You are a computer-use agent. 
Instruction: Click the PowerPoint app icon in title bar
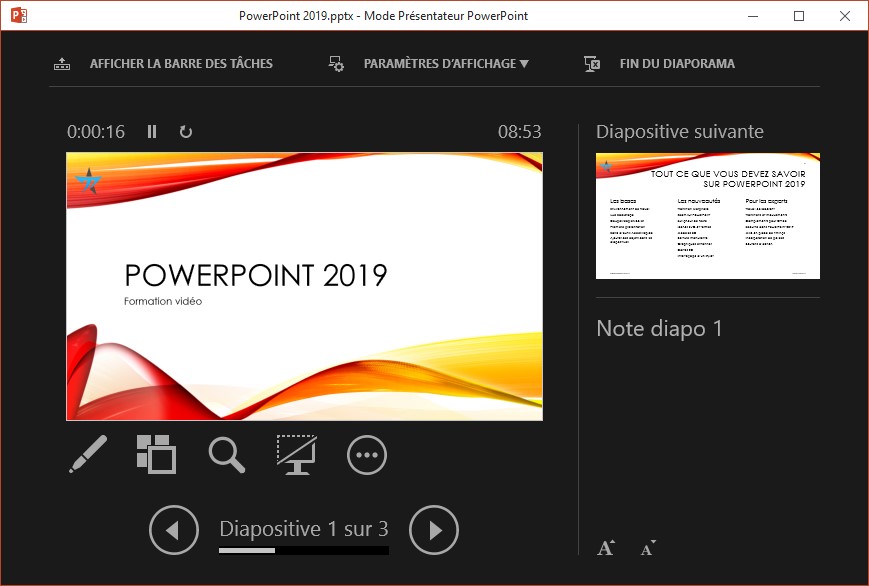18,16
